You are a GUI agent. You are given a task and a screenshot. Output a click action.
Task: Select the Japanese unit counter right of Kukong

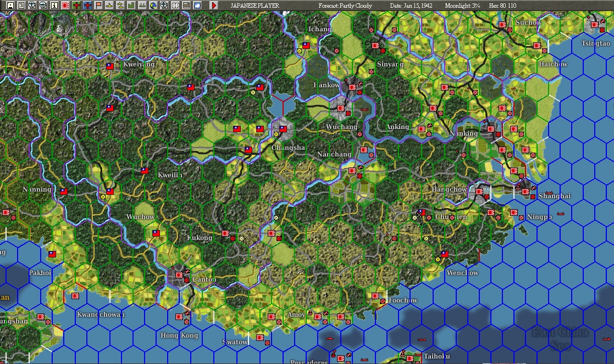225,233
